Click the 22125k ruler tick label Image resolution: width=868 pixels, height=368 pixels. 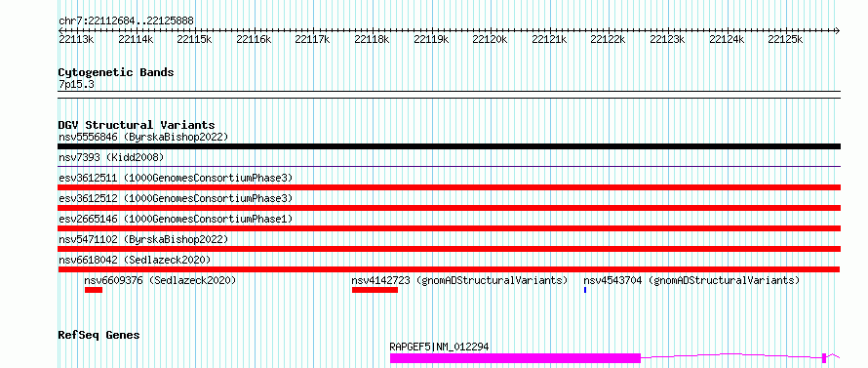[785, 39]
